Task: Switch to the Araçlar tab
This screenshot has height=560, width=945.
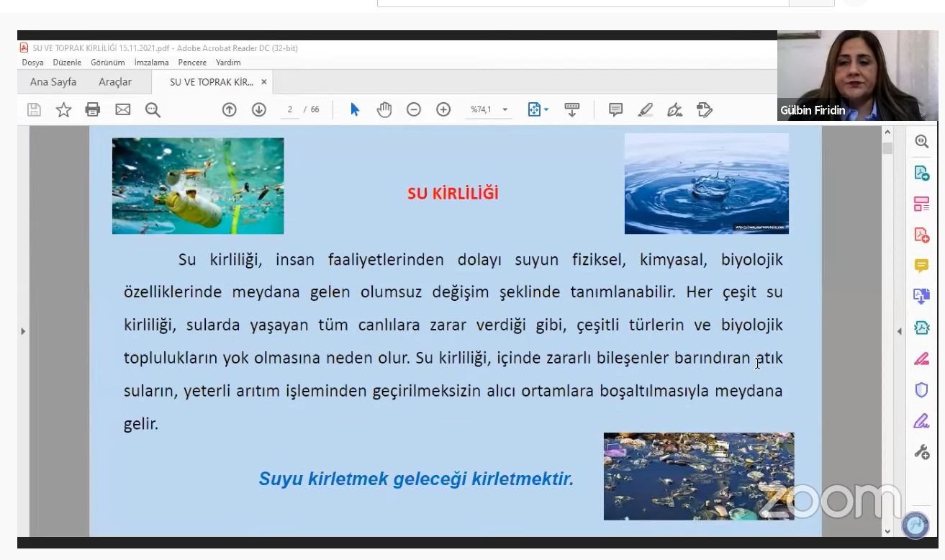Action: [x=115, y=82]
